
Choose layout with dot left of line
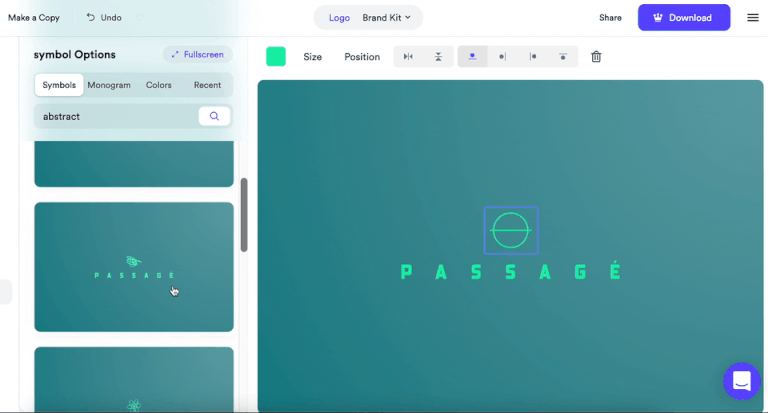point(503,57)
